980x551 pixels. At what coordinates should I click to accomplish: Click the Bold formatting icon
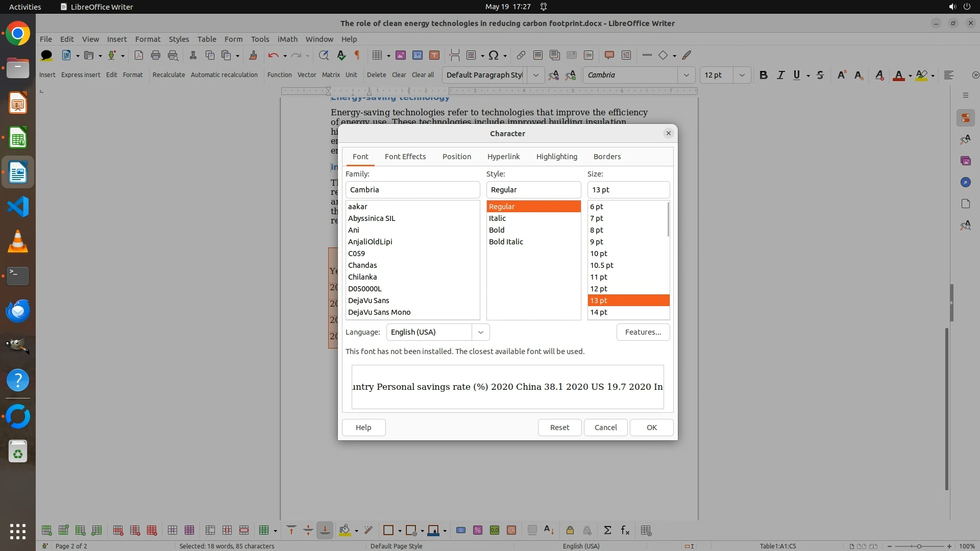(x=763, y=75)
